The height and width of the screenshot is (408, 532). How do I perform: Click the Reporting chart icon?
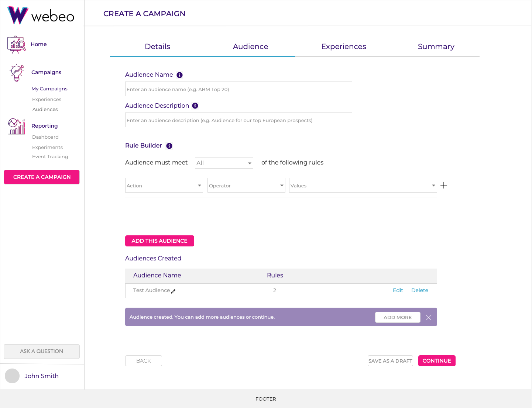click(17, 127)
